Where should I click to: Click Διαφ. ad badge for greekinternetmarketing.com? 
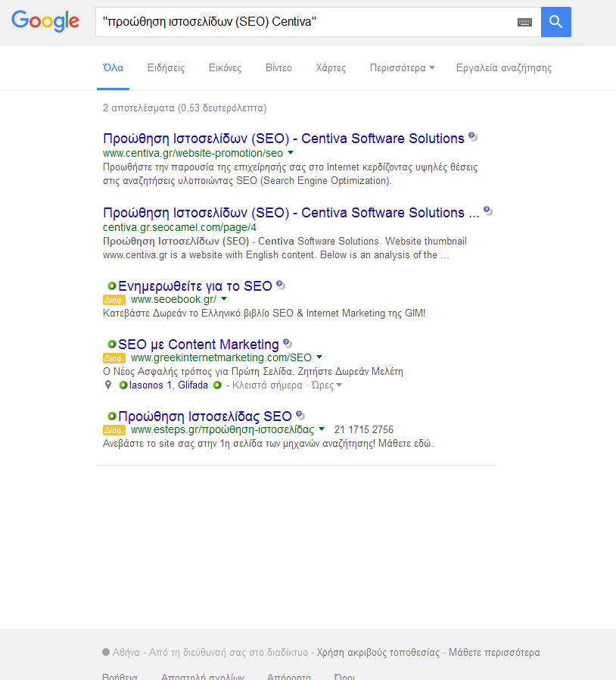pos(114,358)
